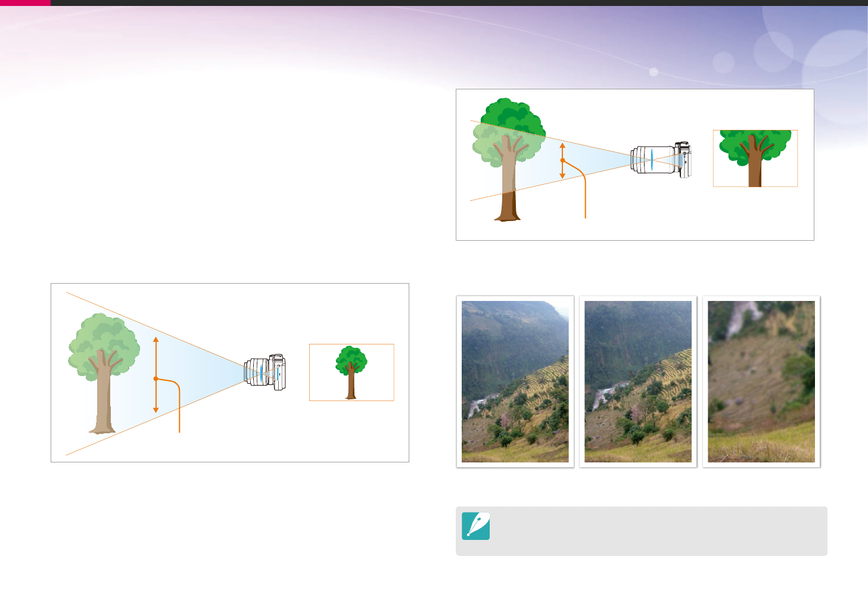Select the long-lens camera in the telephoto diagram
Viewport: 868px width, 615px height.
coord(661,160)
